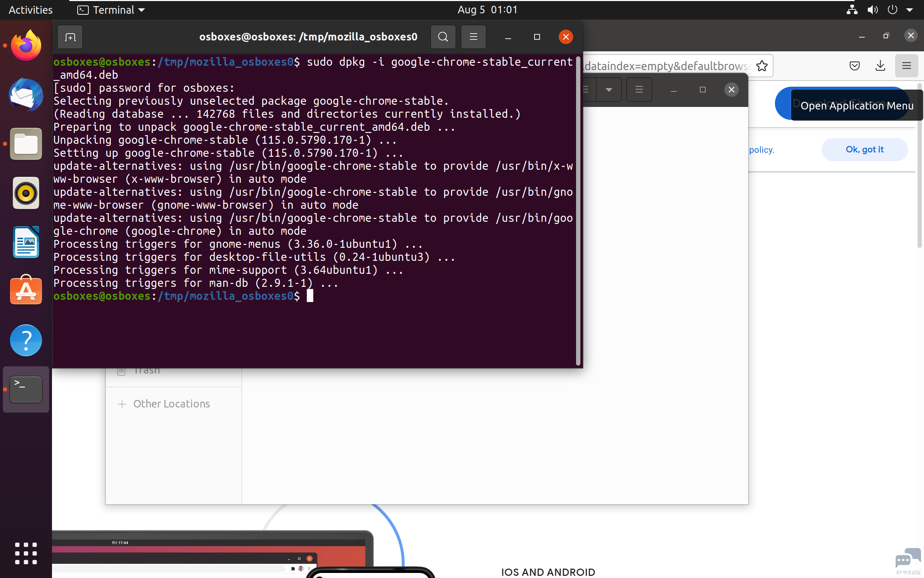Minimize the Firefox window
Viewport: 924px width, 578px height.
862,36
